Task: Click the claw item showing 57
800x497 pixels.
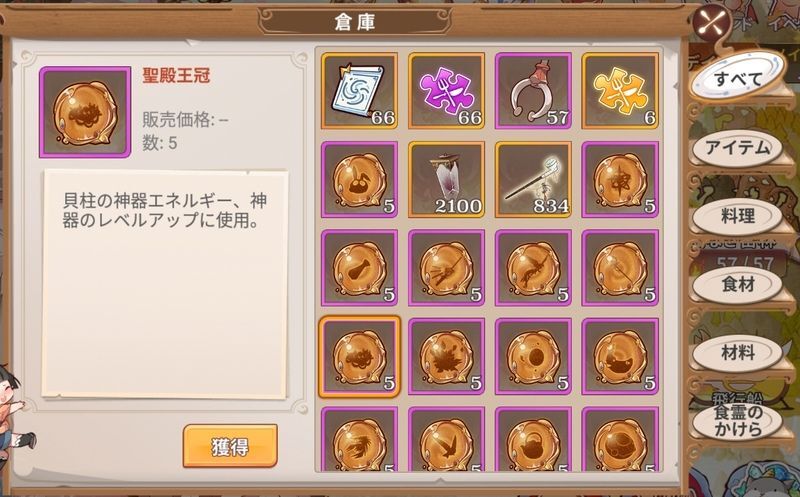Action: (533, 91)
